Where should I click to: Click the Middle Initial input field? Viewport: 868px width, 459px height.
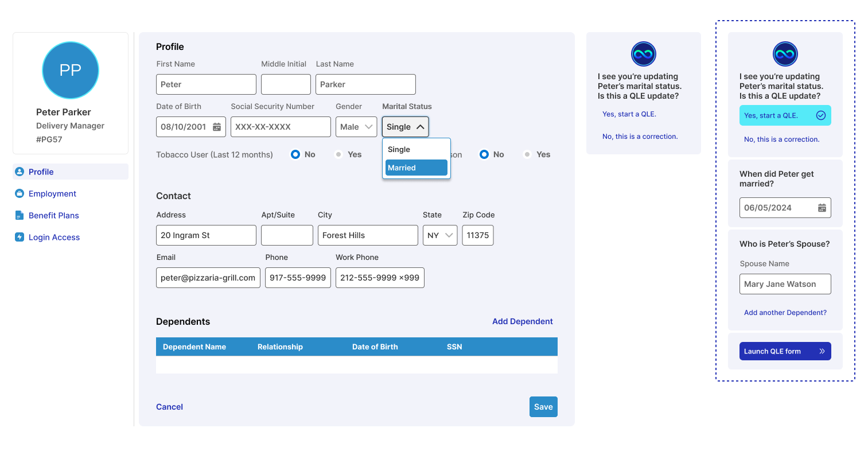tap(286, 84)
